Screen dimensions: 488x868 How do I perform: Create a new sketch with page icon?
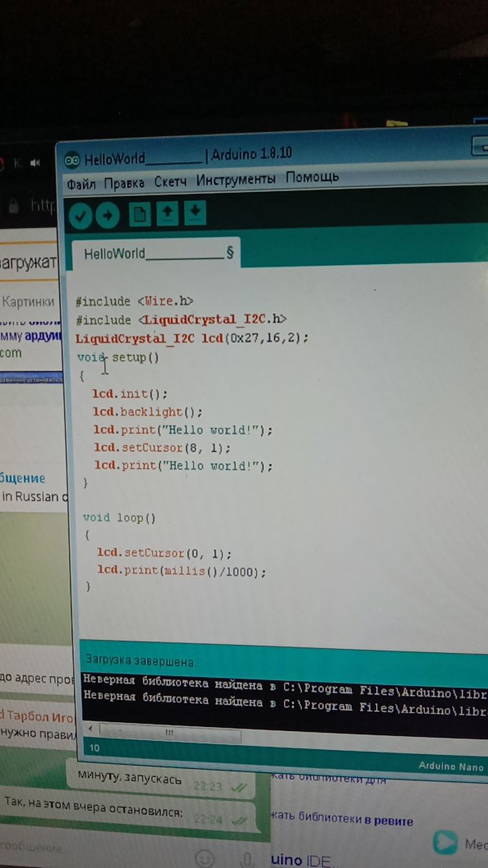pos(140,215)
